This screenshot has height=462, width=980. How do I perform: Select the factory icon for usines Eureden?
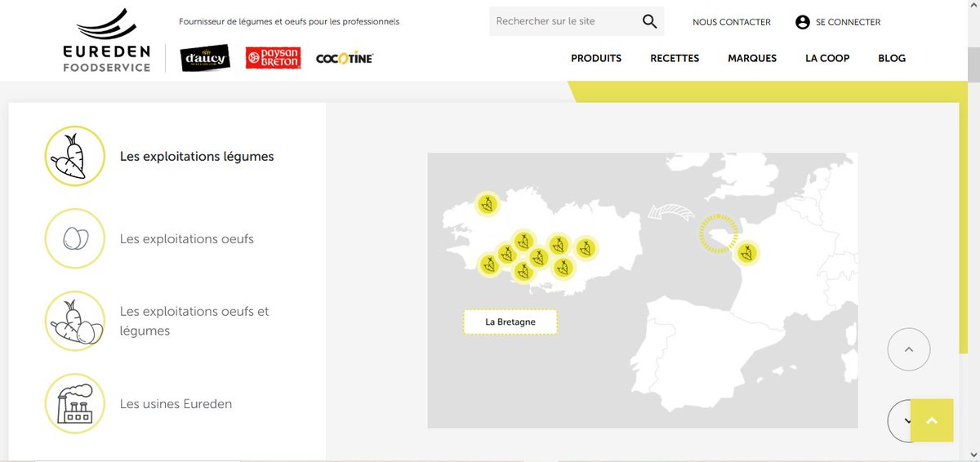[75, 404]
